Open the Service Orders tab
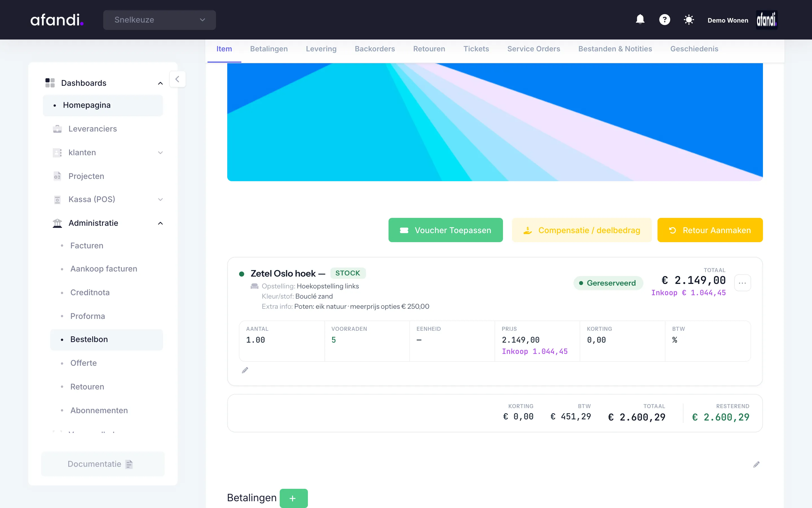Image resolution: width=812 pixels, height=508 pixels. point(533,49)
